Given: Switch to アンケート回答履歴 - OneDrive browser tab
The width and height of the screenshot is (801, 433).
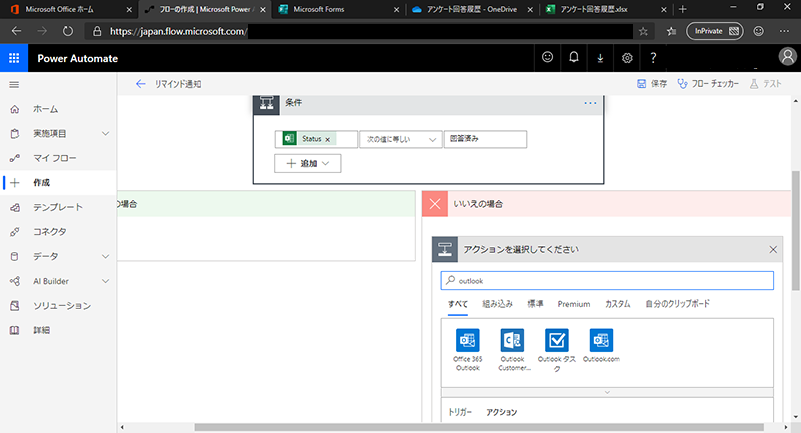Looking at the screenshot, I should tap(473, 9).
